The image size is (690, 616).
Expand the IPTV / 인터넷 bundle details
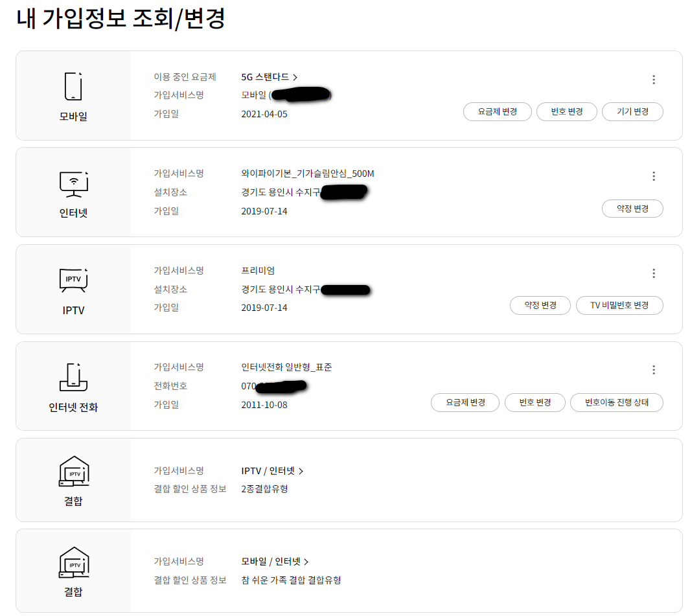click(272, 471)
